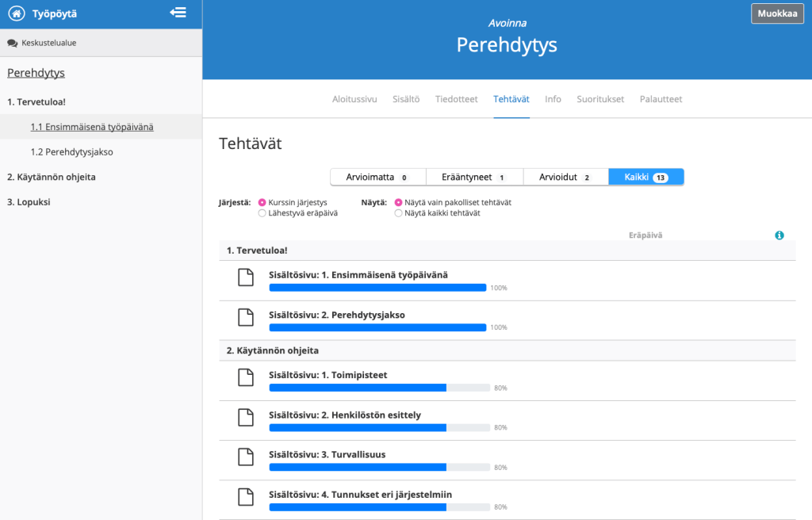Collapse the 1. Tervetuloa! sidebar section

click(x=36, y=102)
